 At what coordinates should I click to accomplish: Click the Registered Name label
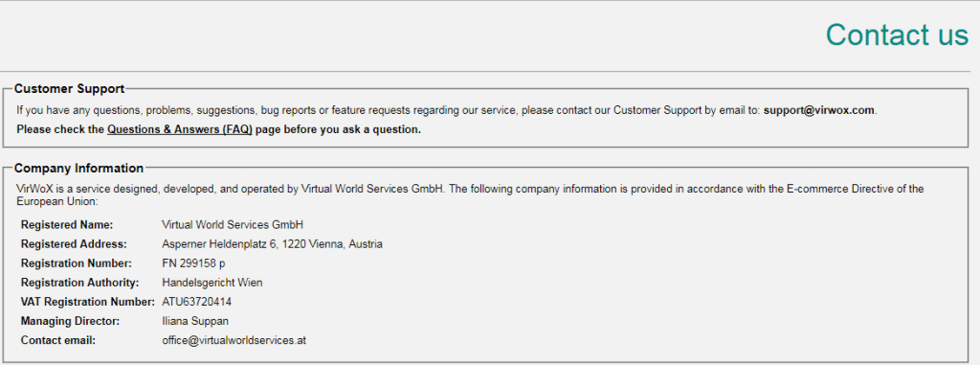[x=67, y=225]
